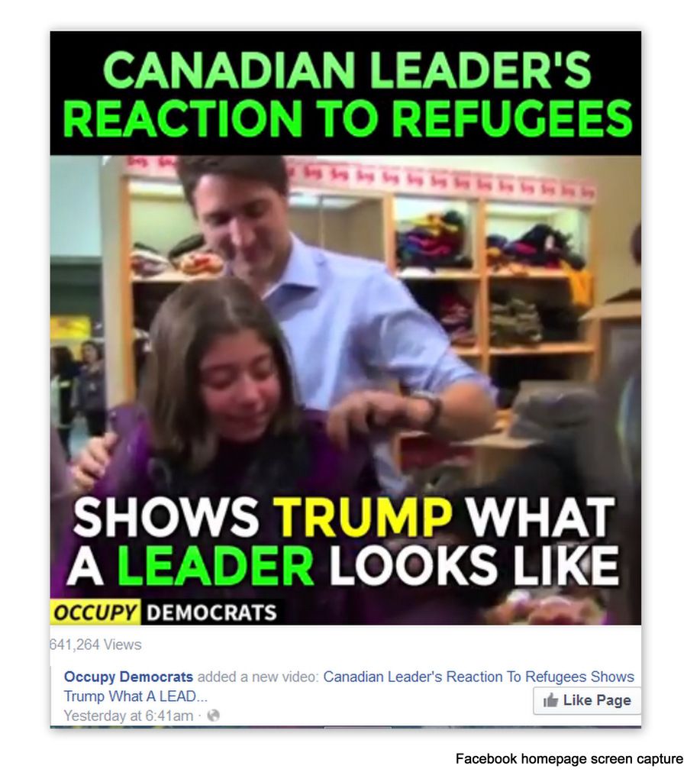The width and height of the screenshot is (700, 782).
Task: Click the 'added a new video:' text
Action: click(x=258, y=677)
